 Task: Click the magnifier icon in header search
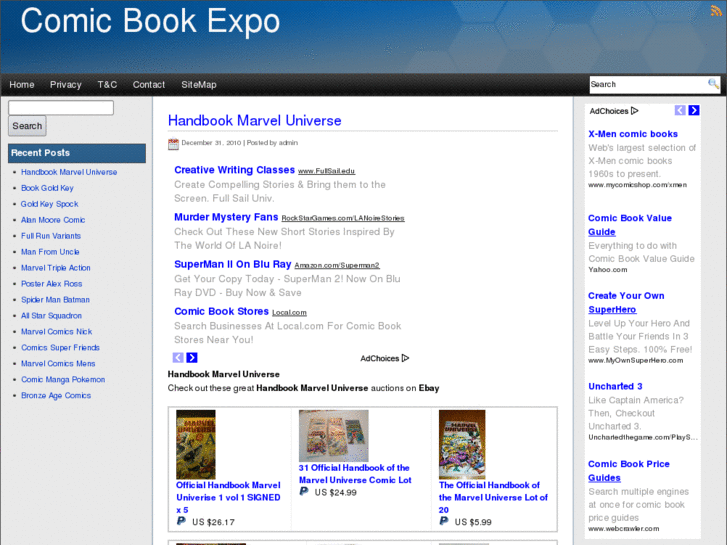coord(713,84)
